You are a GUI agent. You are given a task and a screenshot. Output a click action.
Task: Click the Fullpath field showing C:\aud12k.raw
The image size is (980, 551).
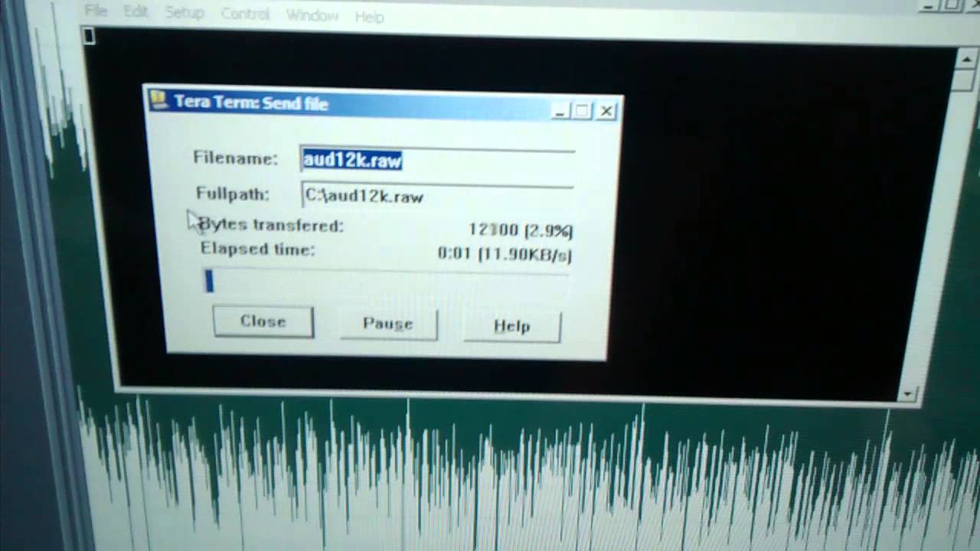[x=437, y=196]
